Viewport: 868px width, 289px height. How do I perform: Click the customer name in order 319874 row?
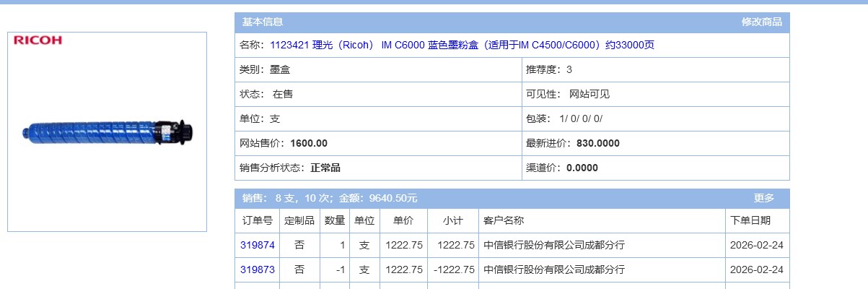[x=553, y=245]
